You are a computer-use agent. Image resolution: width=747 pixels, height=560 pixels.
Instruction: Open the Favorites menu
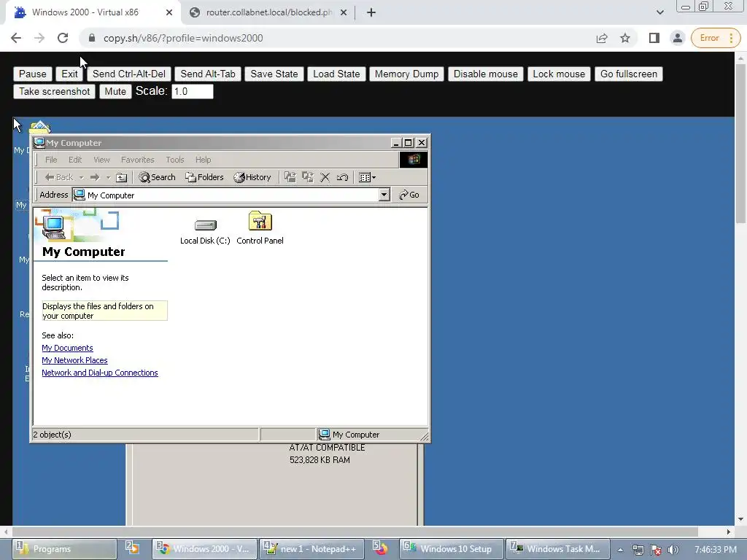pyautogui.click(x=138, y=160)
